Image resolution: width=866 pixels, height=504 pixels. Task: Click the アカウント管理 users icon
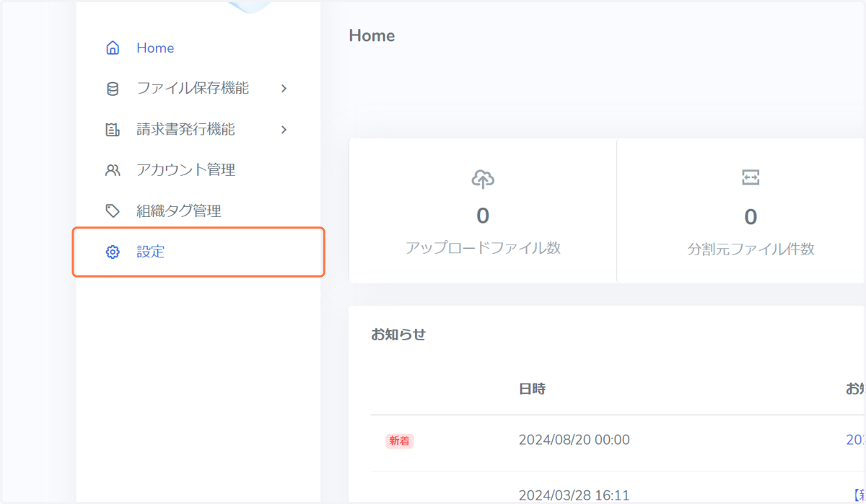113,171
